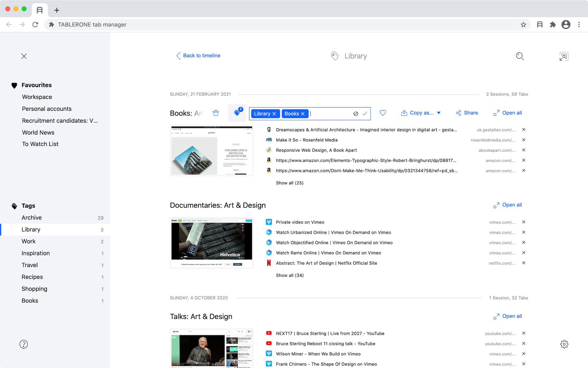Expand Show all (25) tabs

point(289,183)
